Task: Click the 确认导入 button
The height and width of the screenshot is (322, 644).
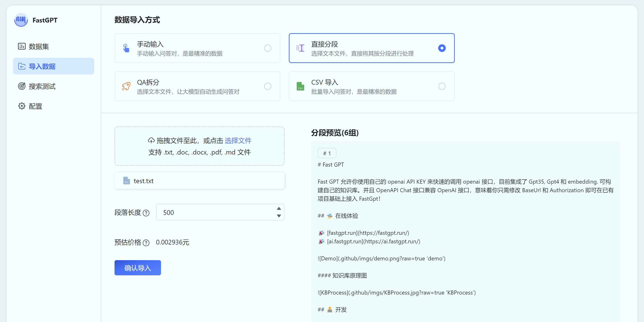Action: pyautogui.click(x=138, y=268)
